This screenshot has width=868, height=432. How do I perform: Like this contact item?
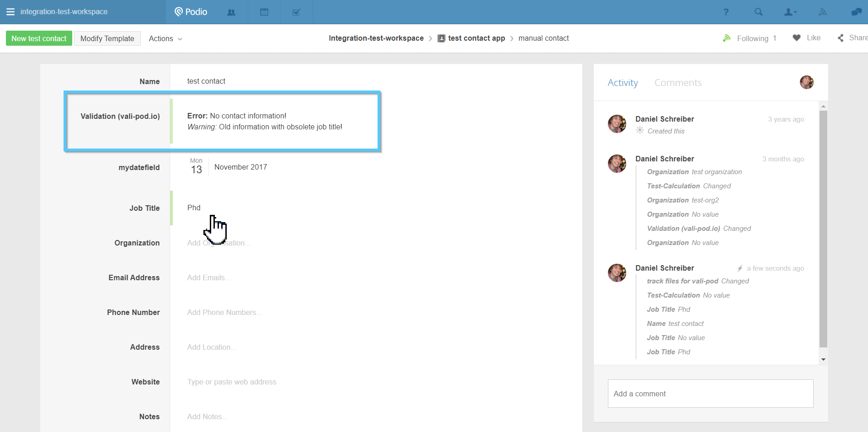point(807,38)
